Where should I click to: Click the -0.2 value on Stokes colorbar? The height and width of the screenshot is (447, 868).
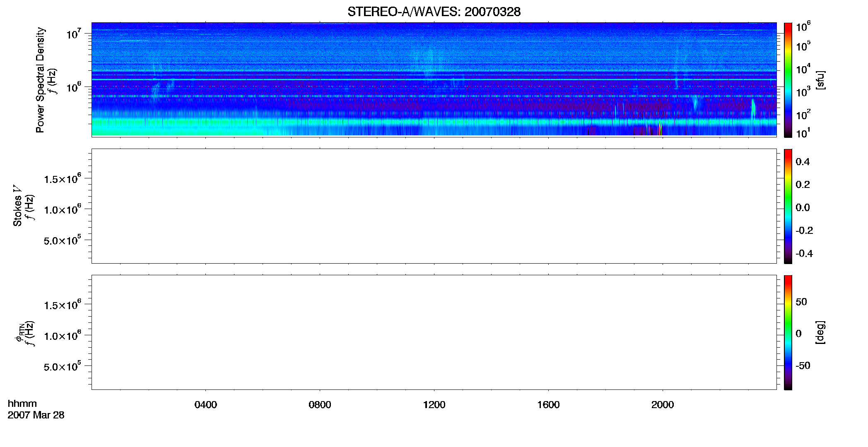tap(804, 231)
